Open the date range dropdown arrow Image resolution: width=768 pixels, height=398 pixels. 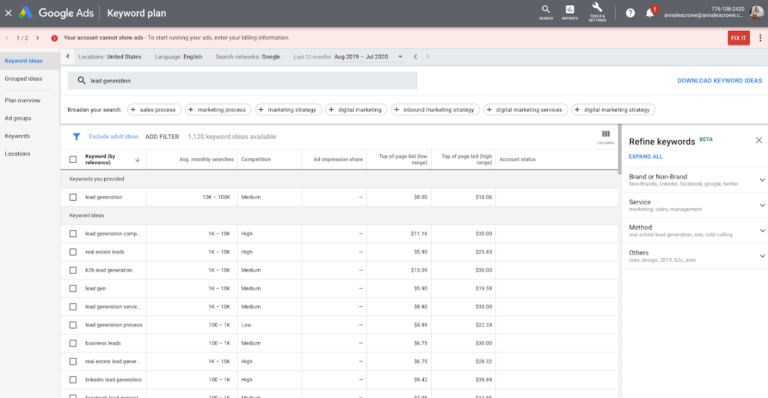[x=400, y=57]
